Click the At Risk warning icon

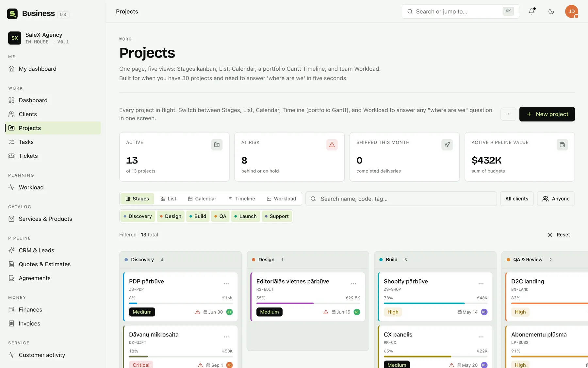[332, 145]
